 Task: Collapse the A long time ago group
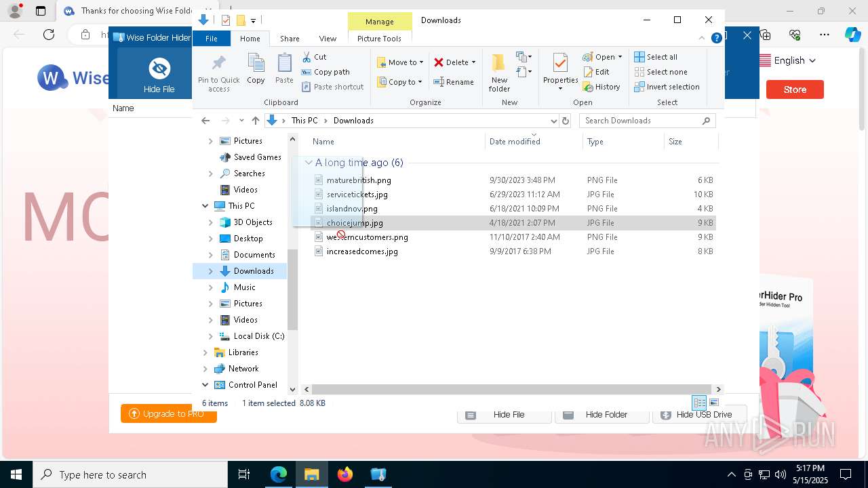309,163
